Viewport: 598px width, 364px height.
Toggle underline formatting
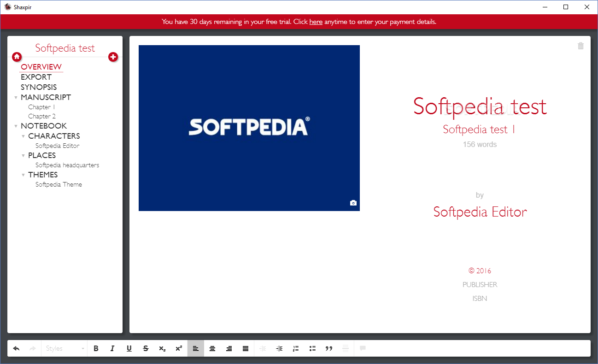129,348
